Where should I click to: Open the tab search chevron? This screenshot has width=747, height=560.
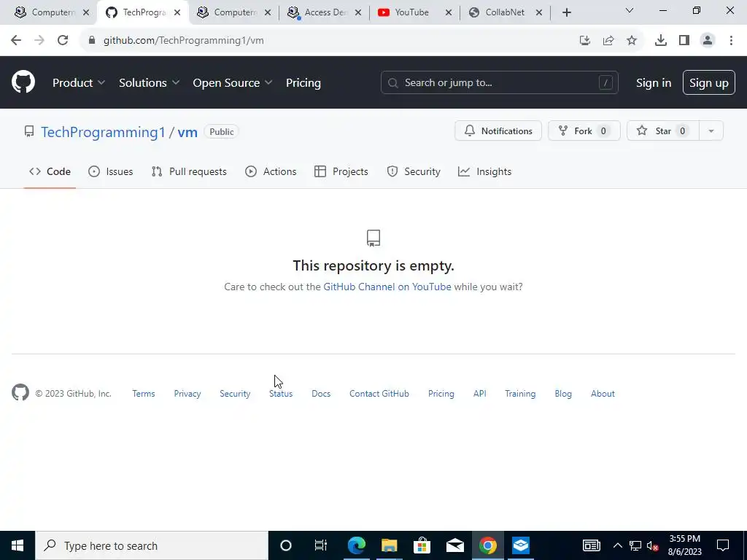(630, 10)
